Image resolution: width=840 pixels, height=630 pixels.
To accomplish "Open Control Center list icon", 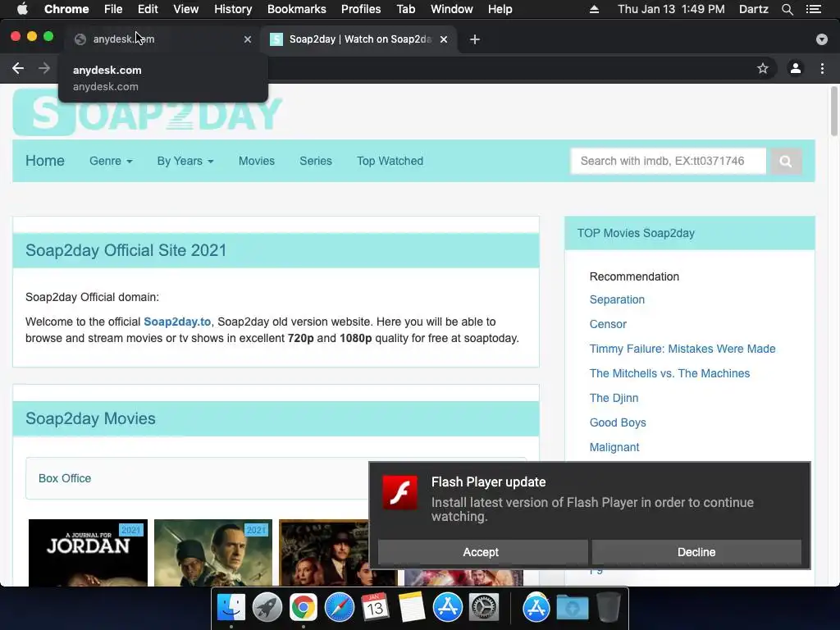I will pos(814,9).
